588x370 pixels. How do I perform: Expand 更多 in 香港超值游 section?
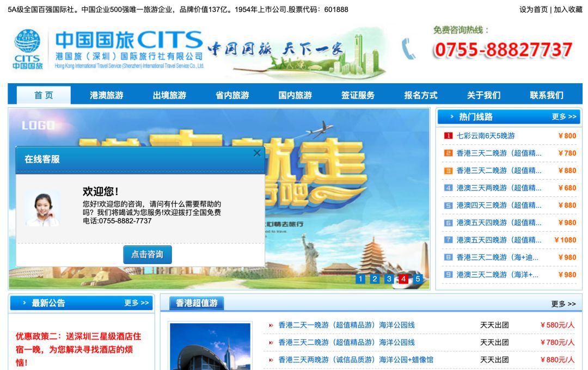[563, 304]
